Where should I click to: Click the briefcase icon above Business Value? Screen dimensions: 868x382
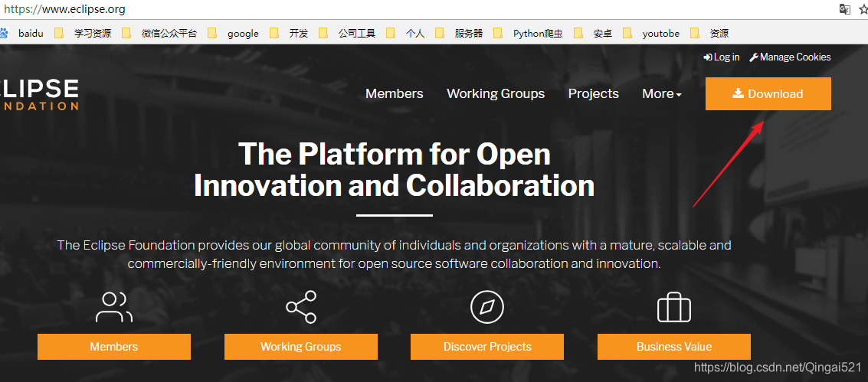673,307
